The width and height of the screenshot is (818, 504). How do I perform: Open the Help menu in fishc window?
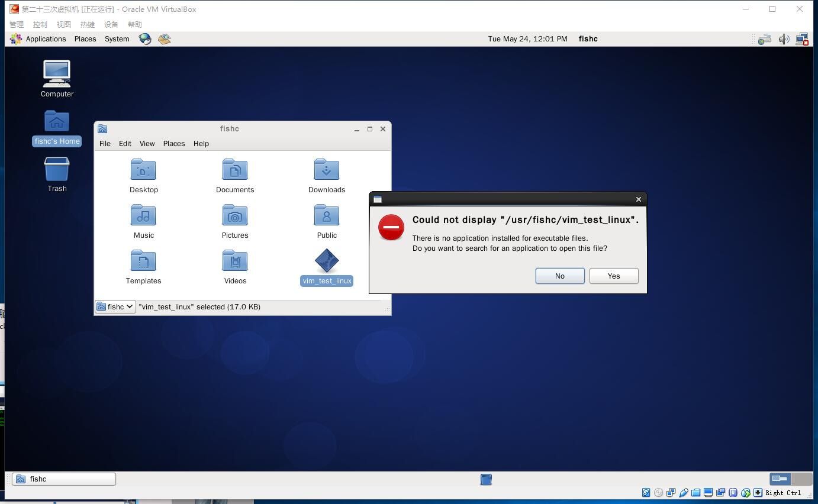pyautogui.click(x=201, y=144)
